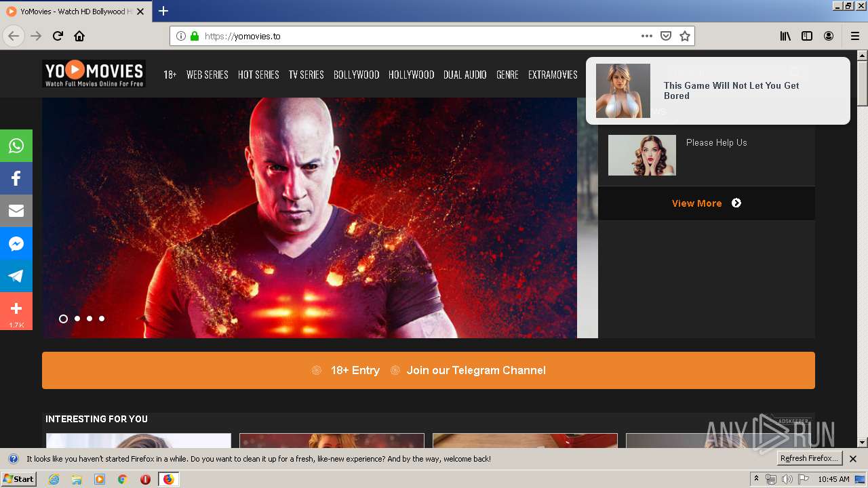The width and height of the screenshot is (868, 488).
Task: Open the Please Help Us link
Action: (716, 142)
